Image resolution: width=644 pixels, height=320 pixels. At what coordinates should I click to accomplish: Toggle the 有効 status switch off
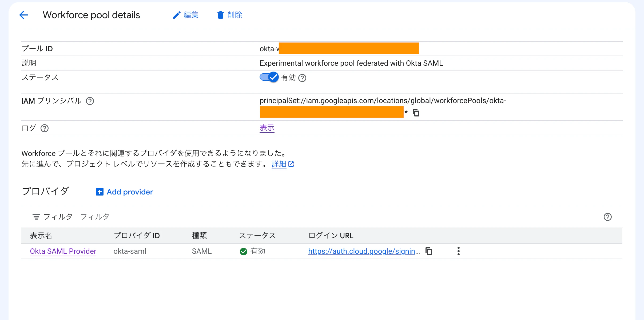(269, 77)
